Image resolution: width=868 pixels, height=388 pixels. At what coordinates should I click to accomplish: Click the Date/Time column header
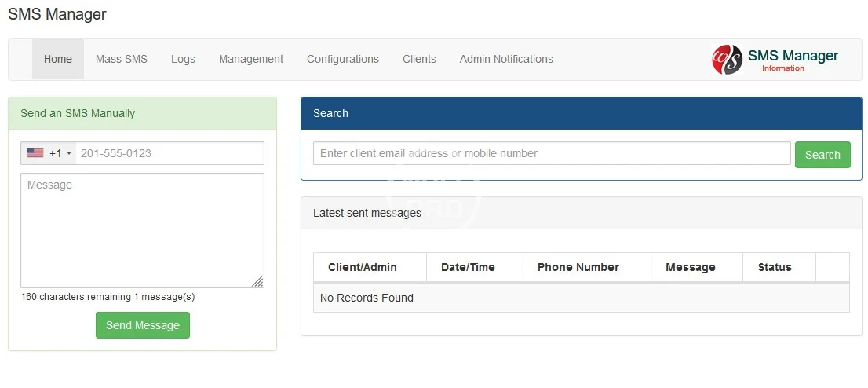pos(468,267)
